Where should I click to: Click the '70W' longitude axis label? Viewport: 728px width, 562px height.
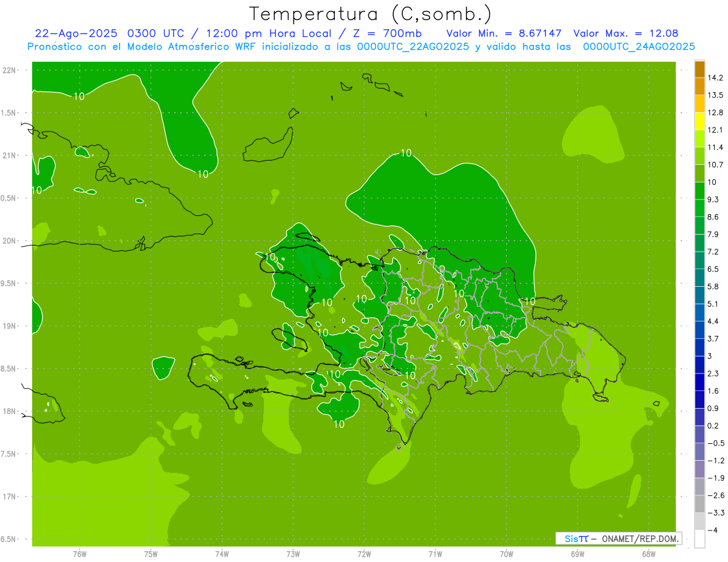click(507, 554)
